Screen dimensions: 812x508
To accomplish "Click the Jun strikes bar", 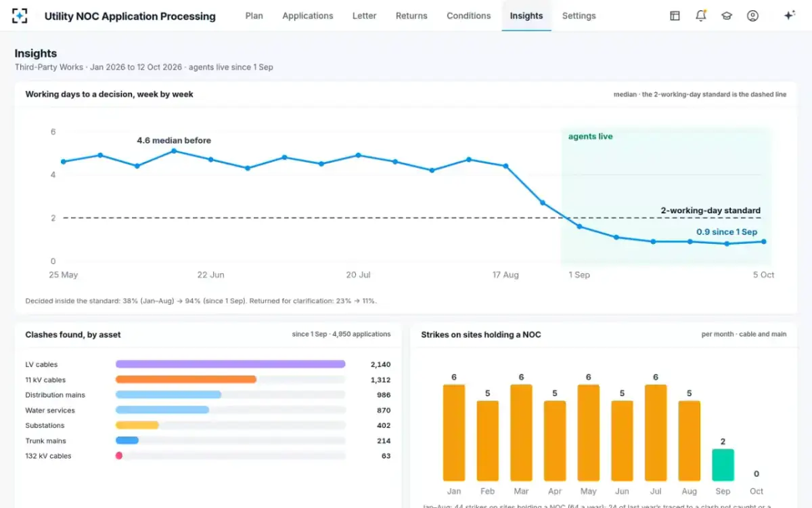I will point(622,441).
